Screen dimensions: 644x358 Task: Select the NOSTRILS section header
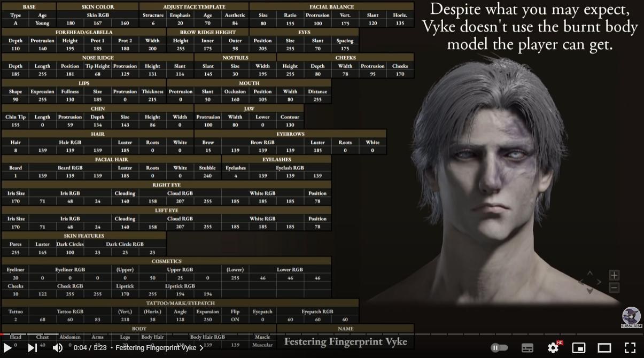coord(236,58)
